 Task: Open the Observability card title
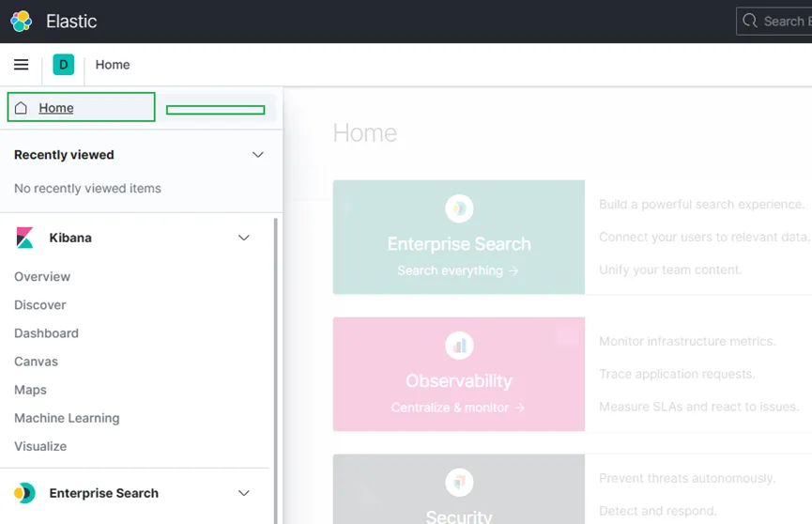459,380
